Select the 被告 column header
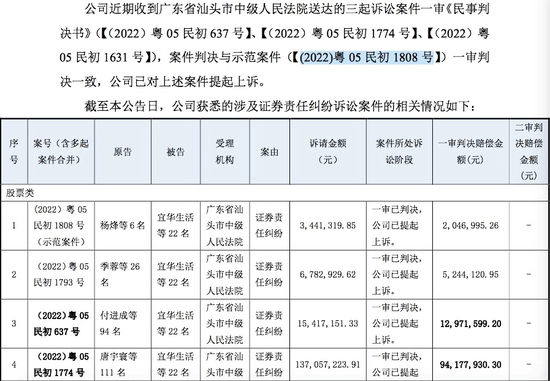This screenshot has height=381, width=550. click(176, 152)
